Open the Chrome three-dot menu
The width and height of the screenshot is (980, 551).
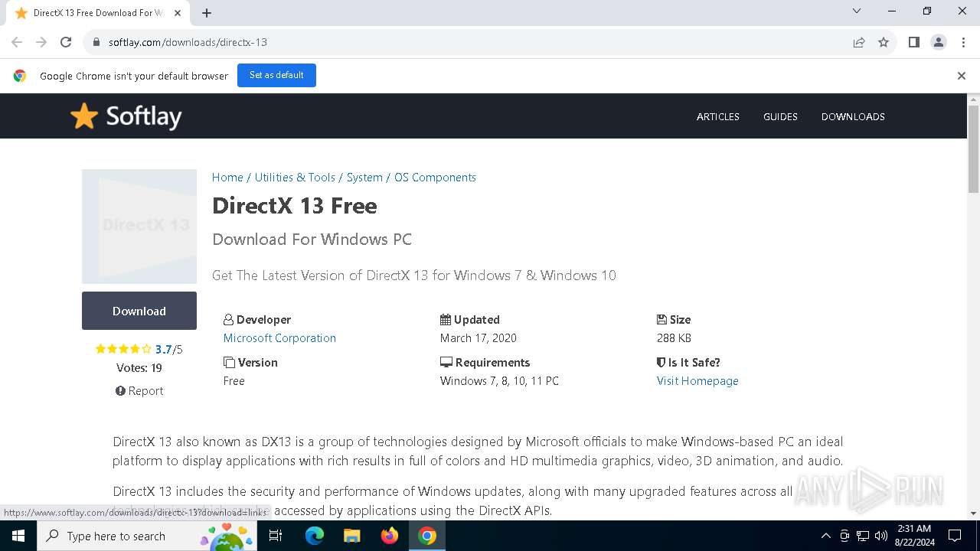(x=962, y=42)
